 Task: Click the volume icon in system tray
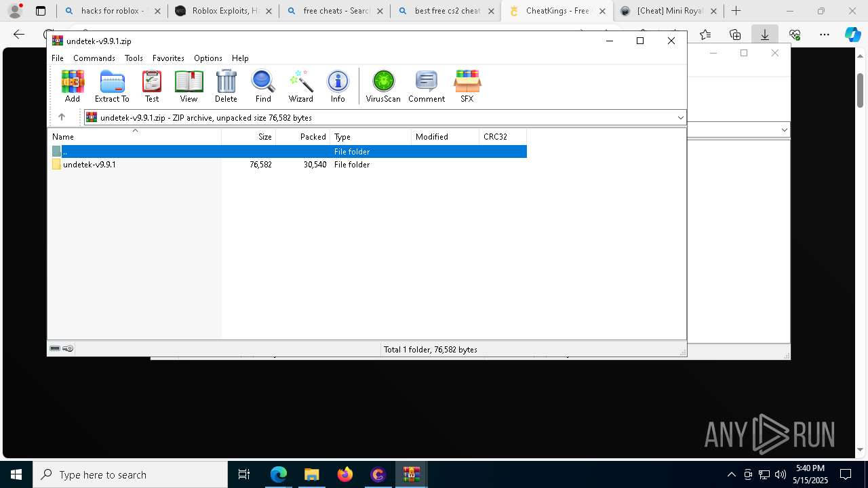[780, 474]
